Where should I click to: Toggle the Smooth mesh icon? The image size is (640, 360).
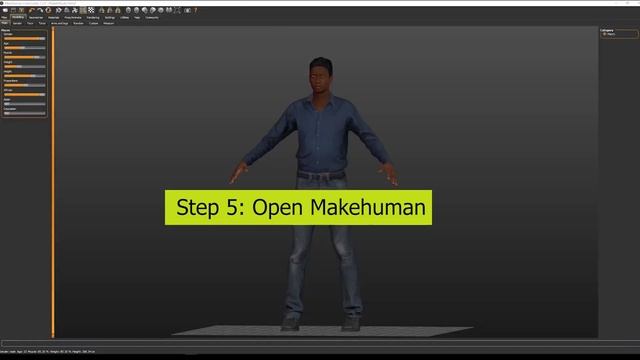tap(59, 10)
